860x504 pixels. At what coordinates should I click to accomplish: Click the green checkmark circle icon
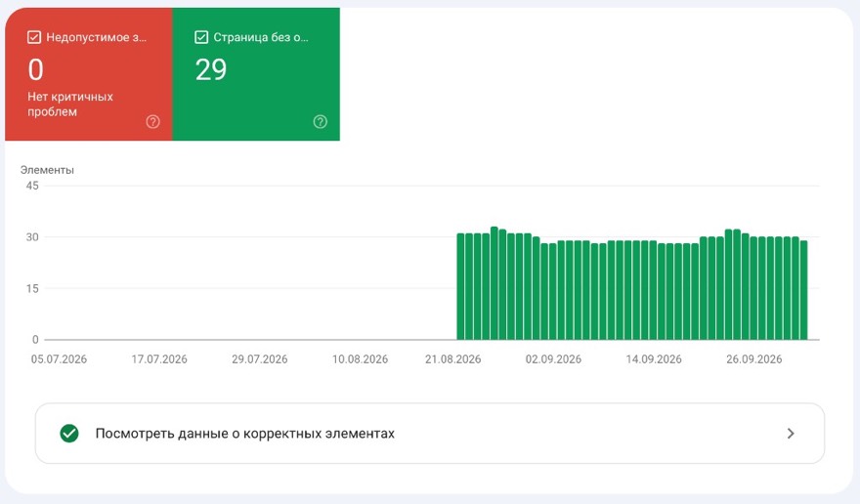69,434
